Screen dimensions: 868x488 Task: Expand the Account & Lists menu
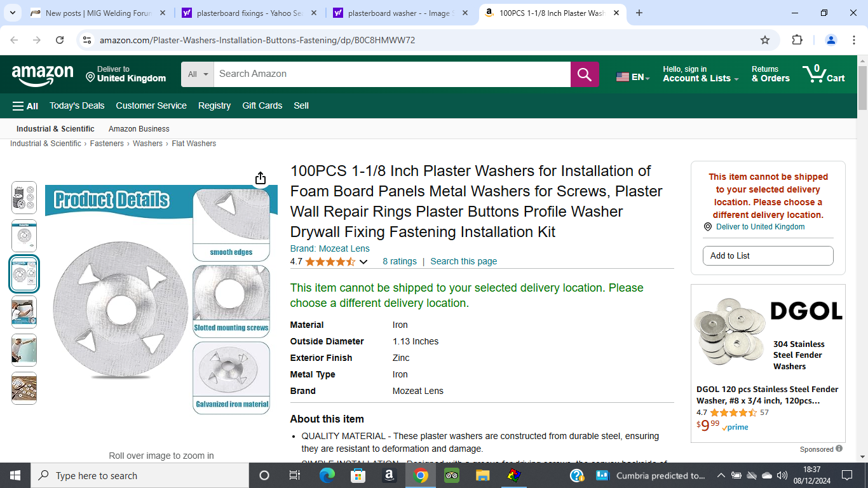[x=701, y=74]
